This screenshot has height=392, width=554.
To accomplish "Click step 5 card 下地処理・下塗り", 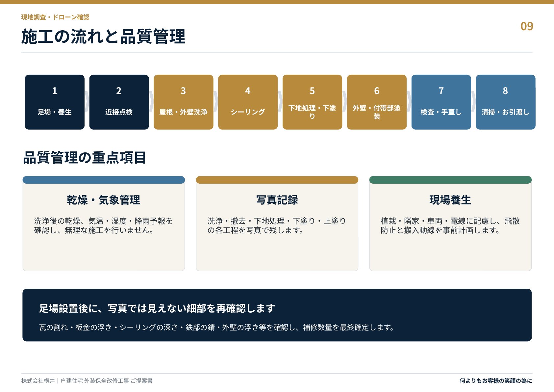I will point(312,102).
